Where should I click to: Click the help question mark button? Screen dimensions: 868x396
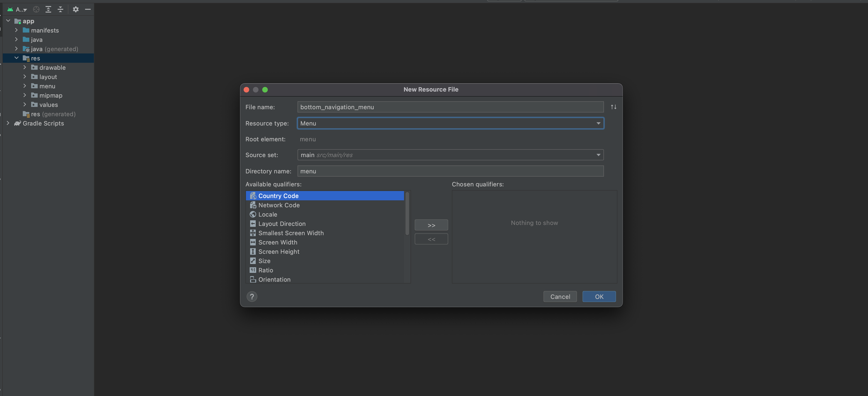click(x=252, y=296)
